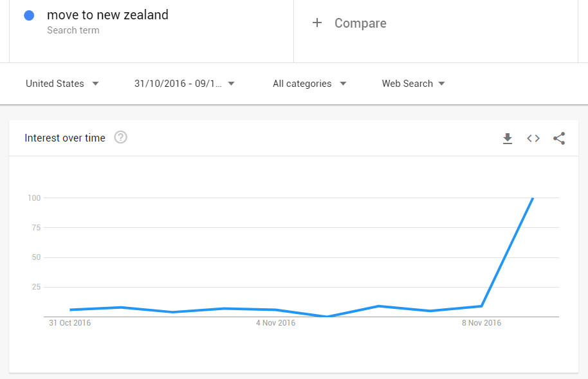Open the help tooltip question mark
Screen dimensions: 588x379
(x=120, y=137)
